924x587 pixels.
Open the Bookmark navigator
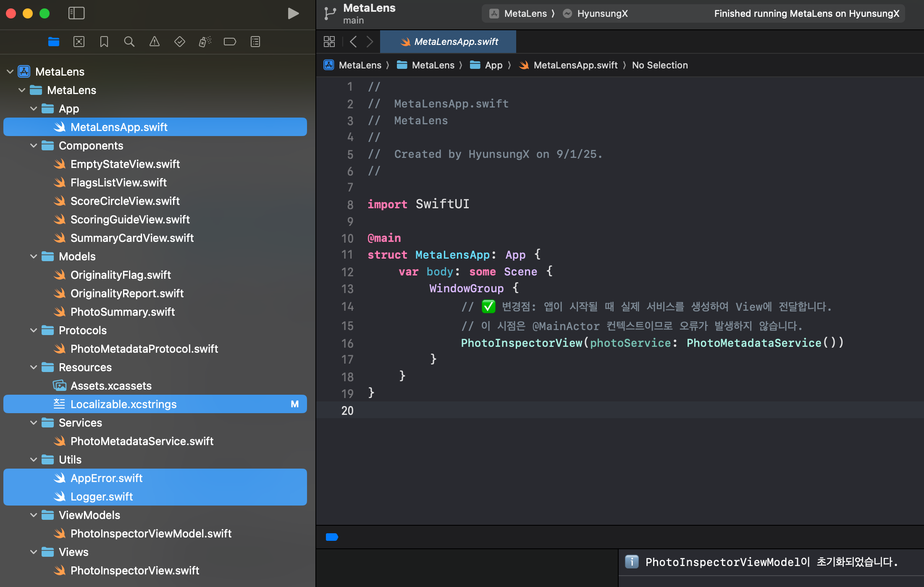pyautogui.click(x=104, y=42)
